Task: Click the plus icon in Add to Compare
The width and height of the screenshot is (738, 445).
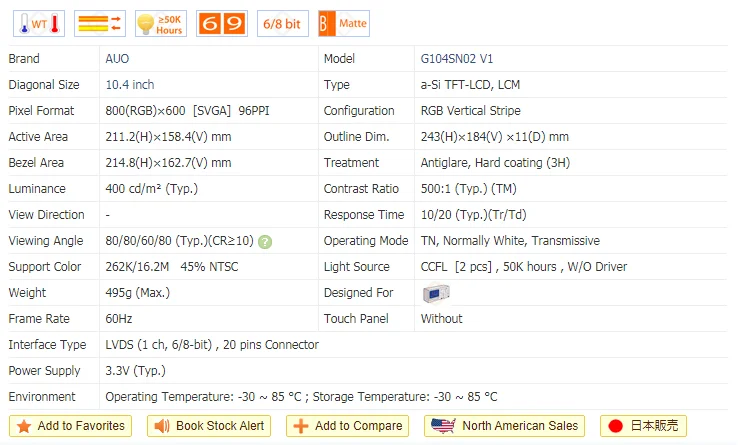Action: [301, 426]
